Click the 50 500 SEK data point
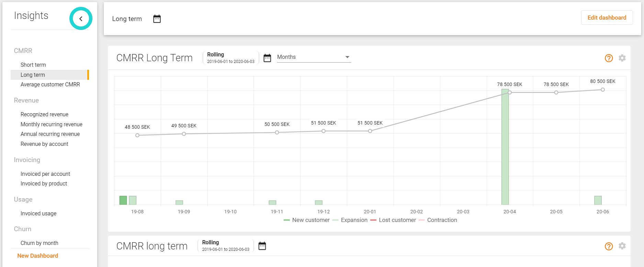644x267 pixels. (277, 132)
